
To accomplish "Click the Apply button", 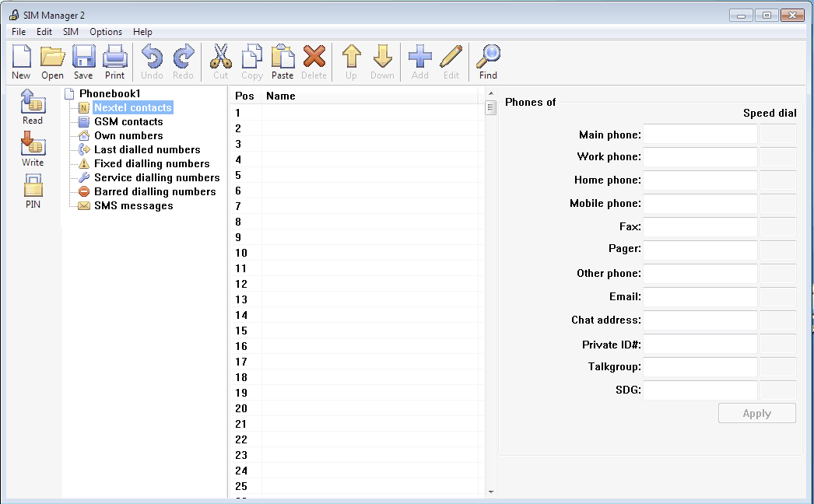I will [756, 413].
